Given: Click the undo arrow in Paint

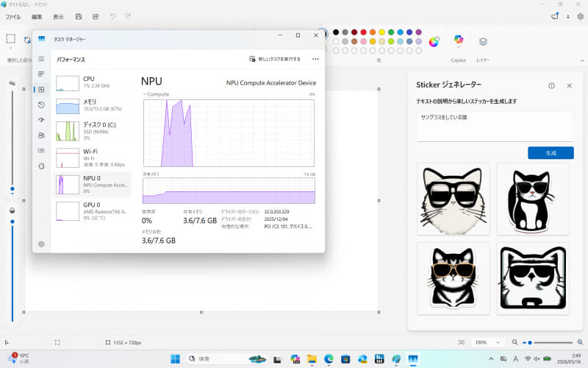Looking at the screenshot, I should [x=113, y=16].
